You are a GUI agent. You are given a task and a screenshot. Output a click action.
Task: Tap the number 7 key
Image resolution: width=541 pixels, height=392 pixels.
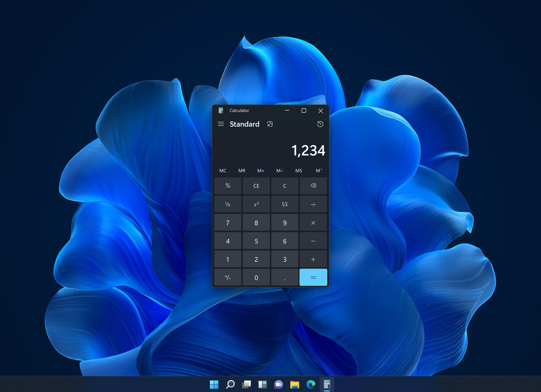click(228, 222)
